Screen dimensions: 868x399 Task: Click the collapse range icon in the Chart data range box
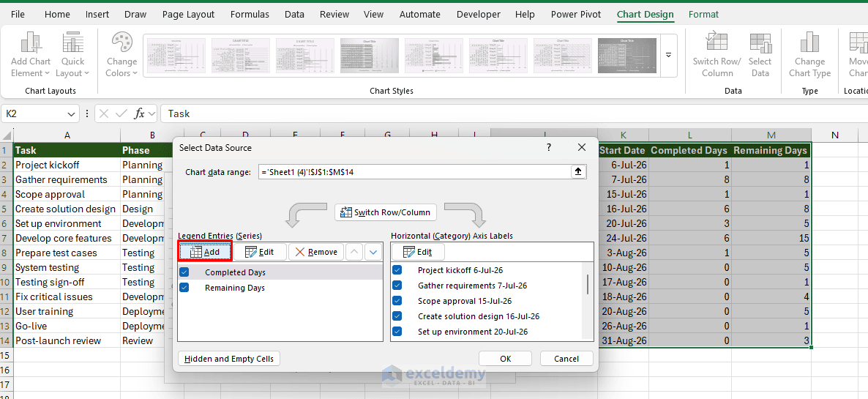click(x=578, y=172)
